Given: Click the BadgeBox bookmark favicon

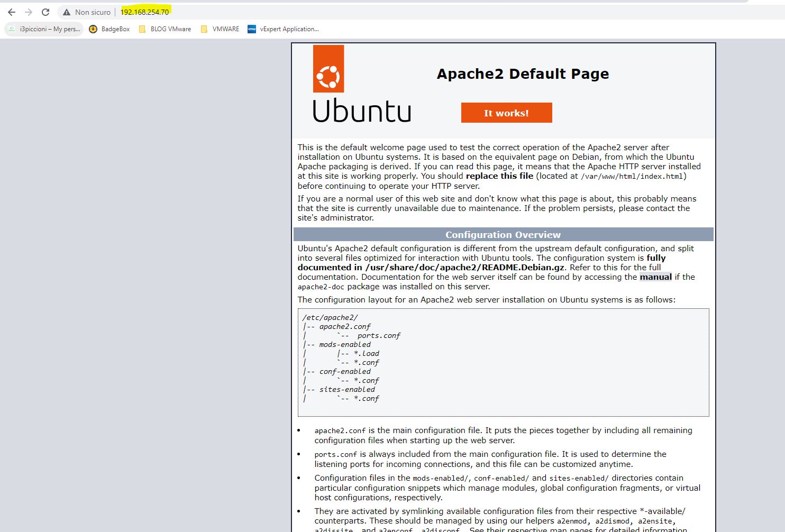Looking at the screenshot, I should coord(93,29).
